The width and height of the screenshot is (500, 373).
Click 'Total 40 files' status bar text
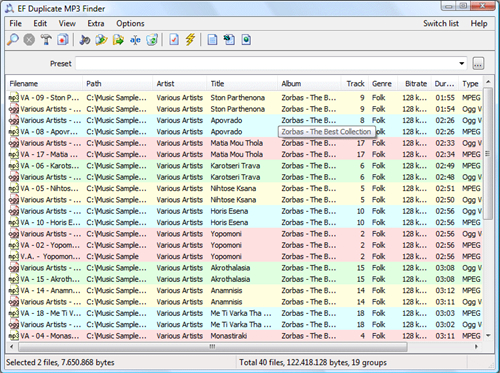261,362
